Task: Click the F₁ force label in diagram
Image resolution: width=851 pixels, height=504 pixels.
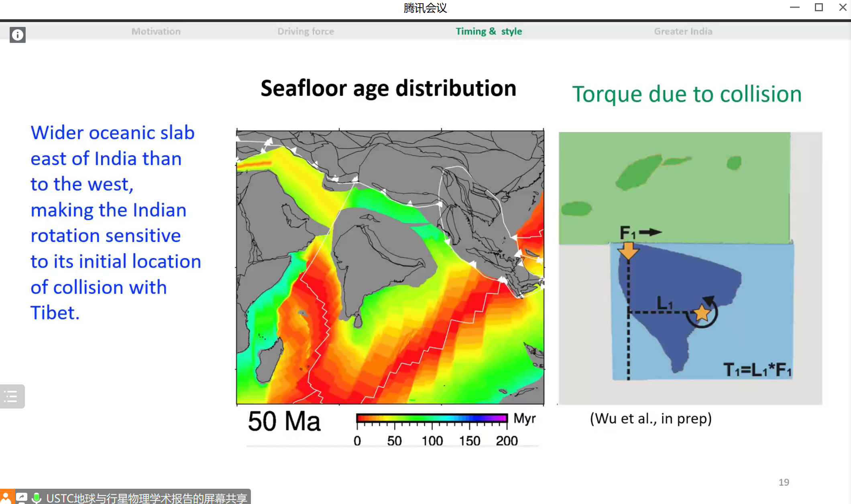Action: coord(627,232)
